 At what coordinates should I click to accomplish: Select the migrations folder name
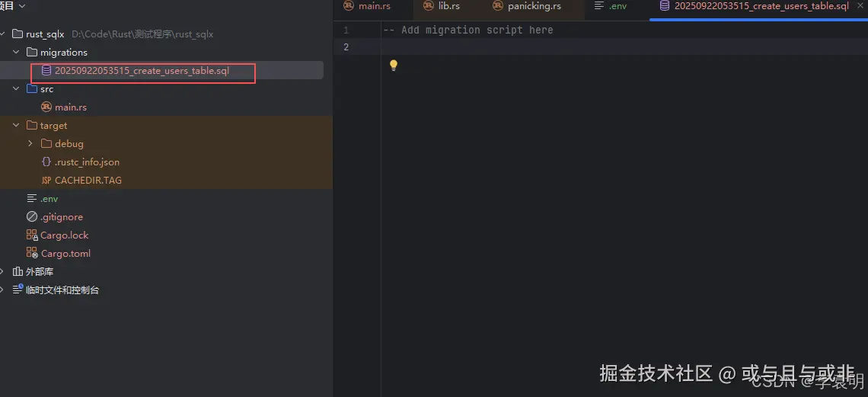[64, 52]
